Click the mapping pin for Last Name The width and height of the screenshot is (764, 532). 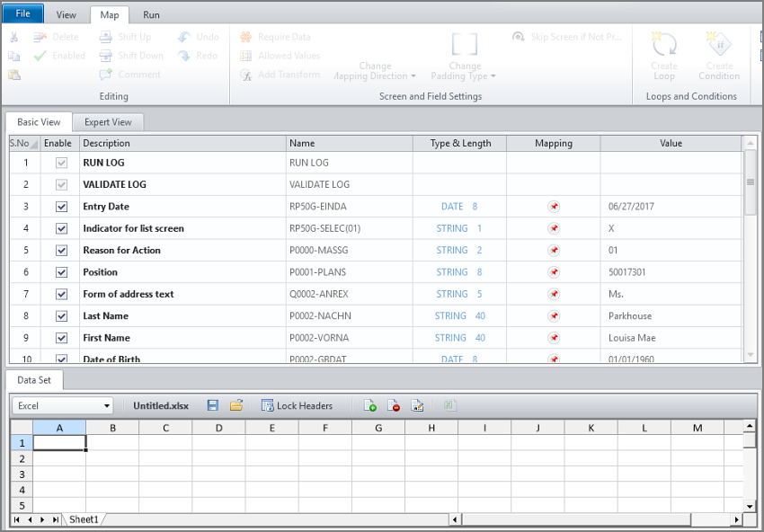tap(554, 316)
